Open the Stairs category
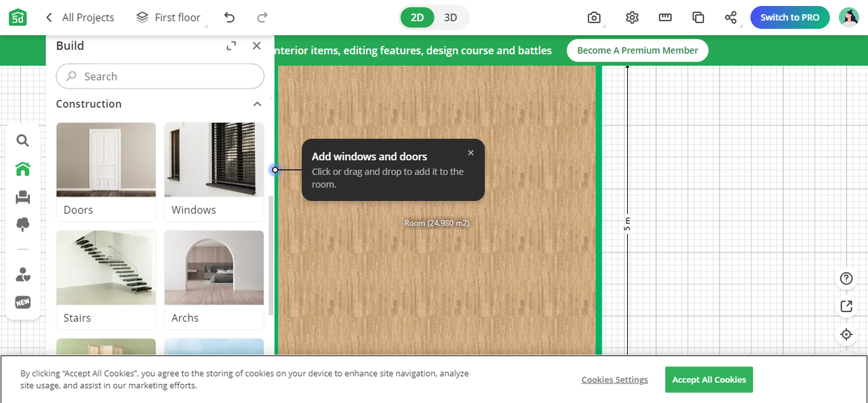The height and width of the screenshot is (403, 868). (x=106, y=280)
